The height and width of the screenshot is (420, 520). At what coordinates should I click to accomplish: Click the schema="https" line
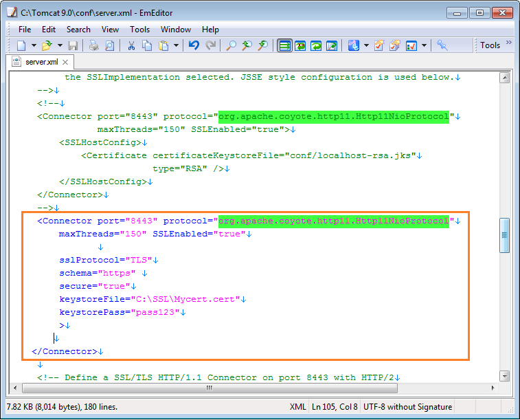[x=98, y=273]
